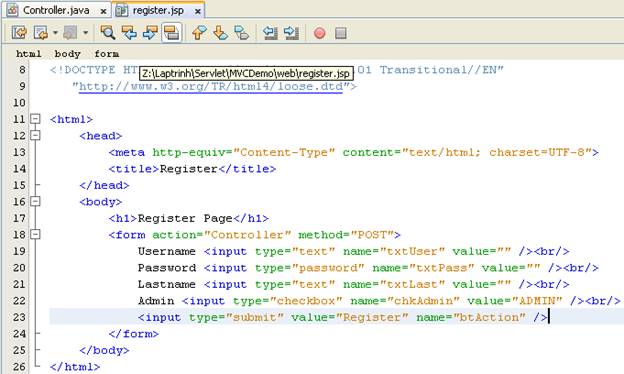Click the title Register text

pyautogui.click(x=189, y=169)
